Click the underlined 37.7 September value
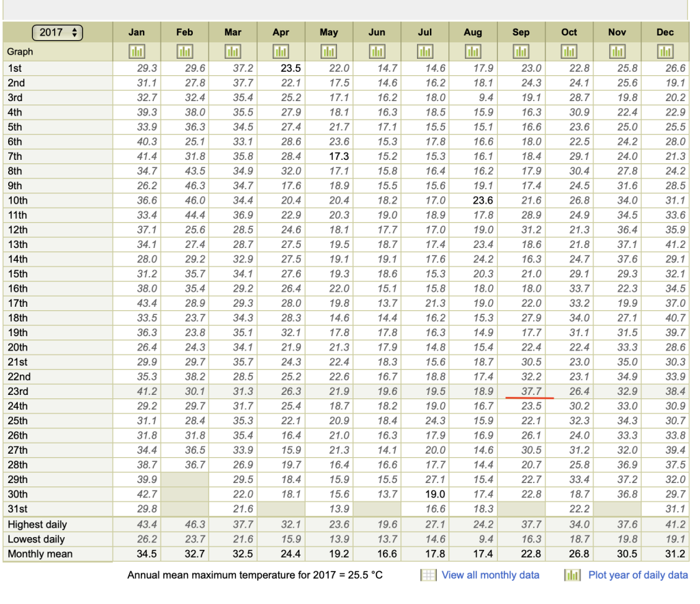Screen dimensions: 700x604 [x=530, y=392]
